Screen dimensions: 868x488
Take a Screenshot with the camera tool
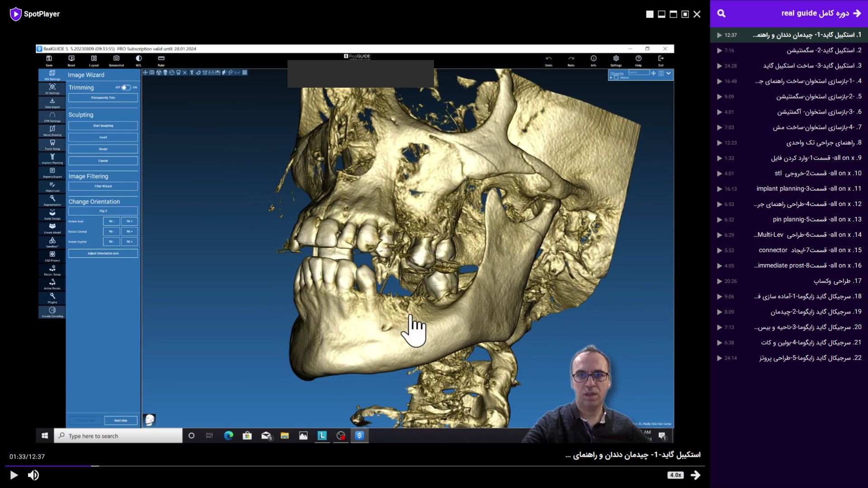point(116,60)
